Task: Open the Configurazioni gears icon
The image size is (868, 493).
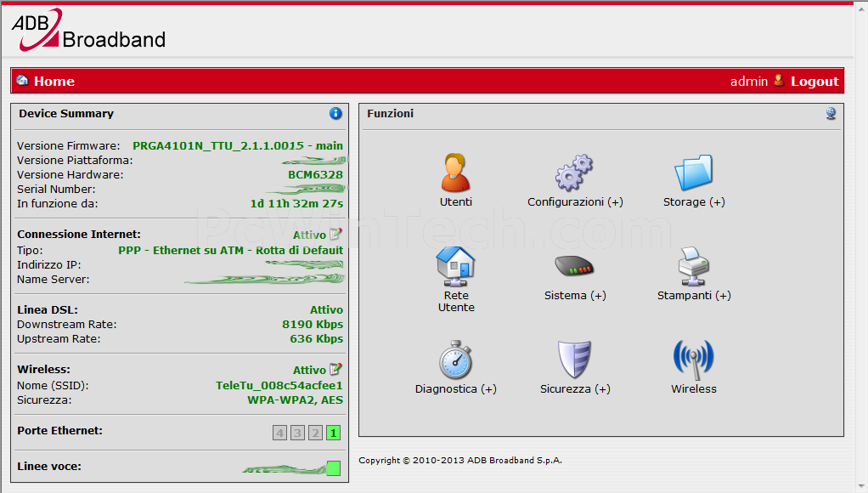Action: tap(574, 173)
